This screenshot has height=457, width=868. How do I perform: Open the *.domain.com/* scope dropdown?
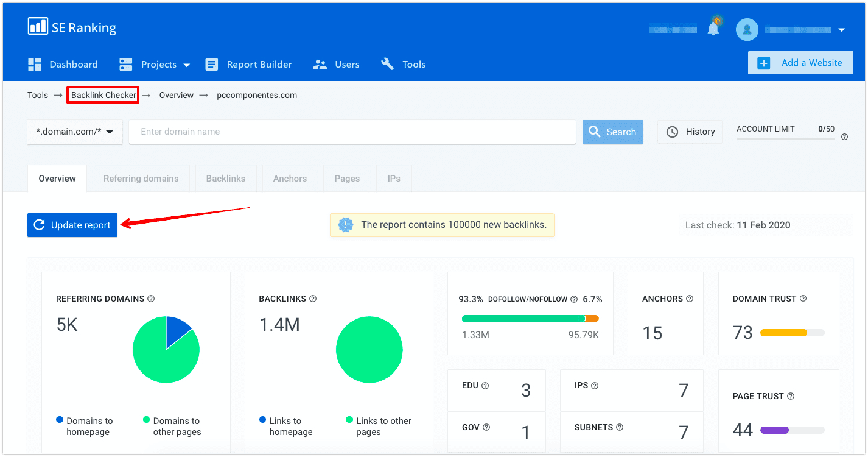[x=75, y=132]
